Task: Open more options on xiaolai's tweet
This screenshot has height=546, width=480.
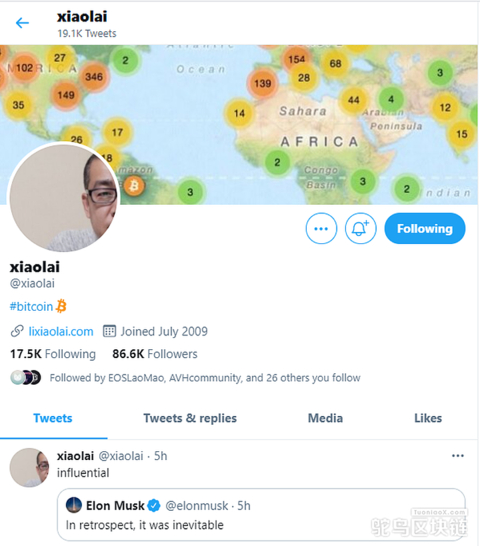Action: (457, 456)
